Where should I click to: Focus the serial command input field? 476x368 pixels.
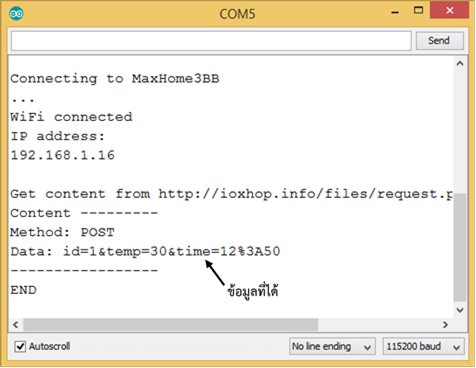click(x=211, y=41)
